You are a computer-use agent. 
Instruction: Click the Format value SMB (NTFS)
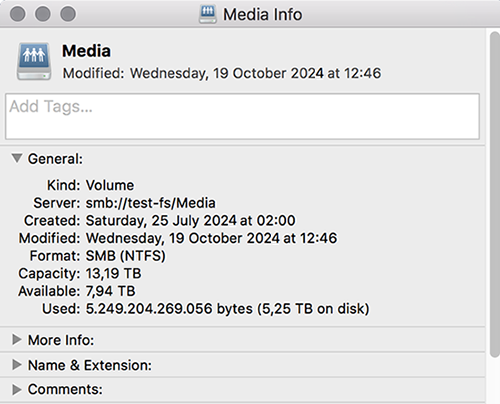coord(126,256)
